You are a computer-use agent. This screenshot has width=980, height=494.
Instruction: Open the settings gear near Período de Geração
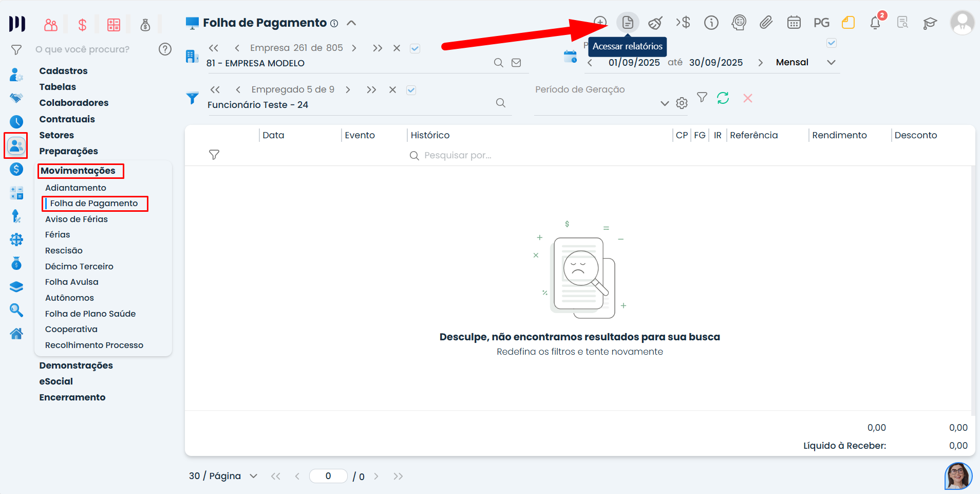[682, 103]
